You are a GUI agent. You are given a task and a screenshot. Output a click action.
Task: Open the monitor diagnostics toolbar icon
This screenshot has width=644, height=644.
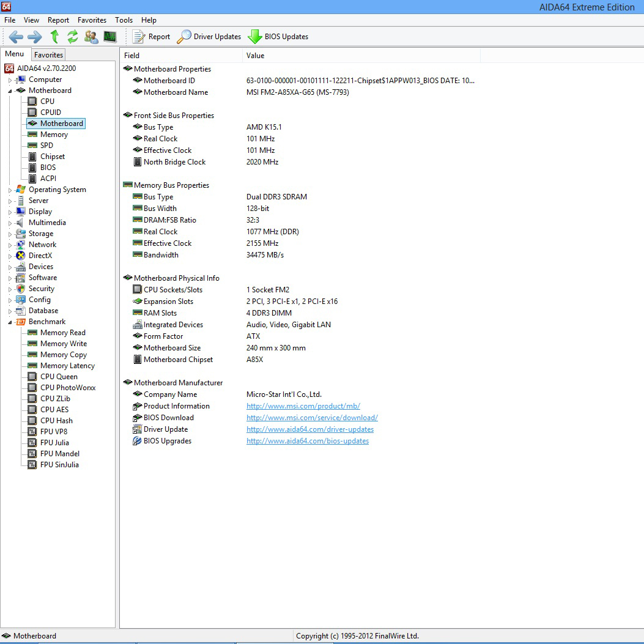pyautogui.click(x=109, y=37)
